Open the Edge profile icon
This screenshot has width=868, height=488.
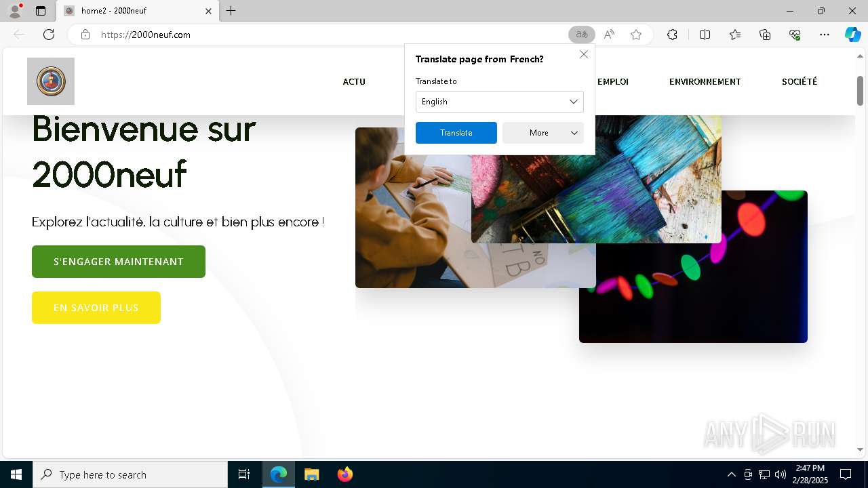[14, 11]
